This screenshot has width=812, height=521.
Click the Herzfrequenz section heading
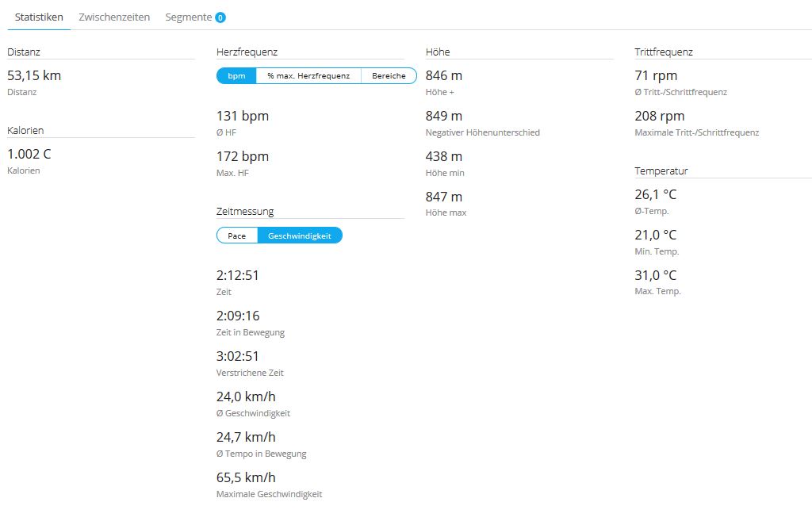pos(247,52)
